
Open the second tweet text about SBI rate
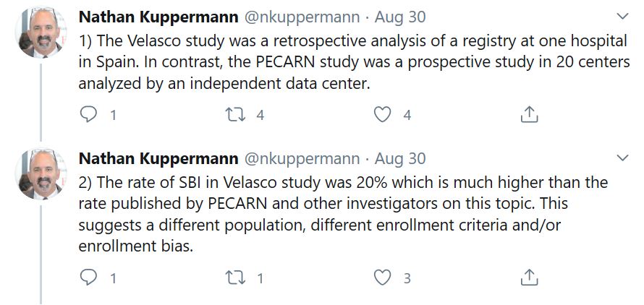[x=344, y=214]
